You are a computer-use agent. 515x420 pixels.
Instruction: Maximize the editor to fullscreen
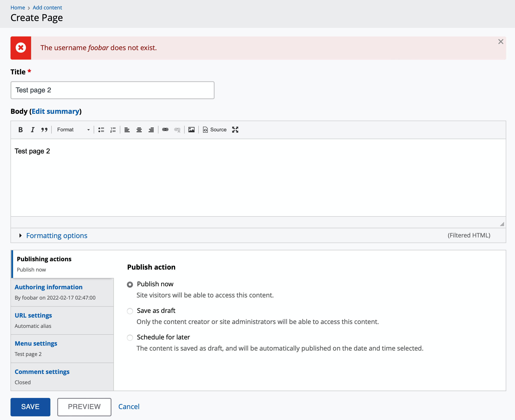235,130
